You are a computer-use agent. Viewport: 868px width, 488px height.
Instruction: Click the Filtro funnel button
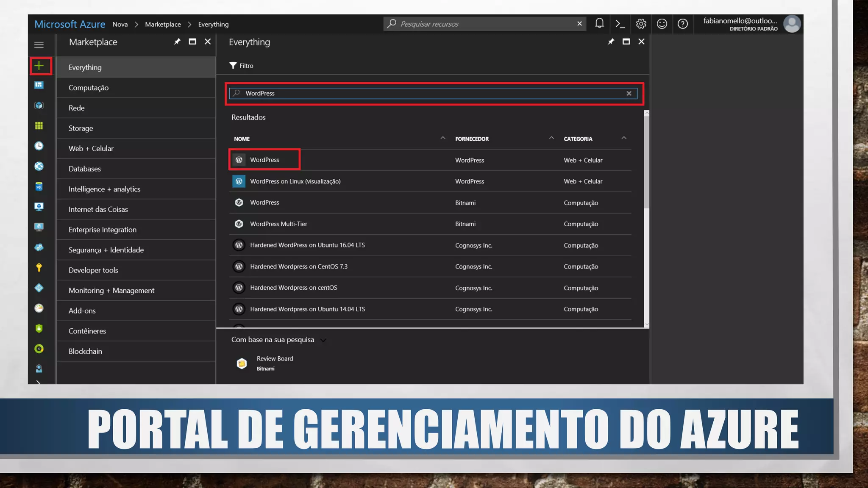241,66
